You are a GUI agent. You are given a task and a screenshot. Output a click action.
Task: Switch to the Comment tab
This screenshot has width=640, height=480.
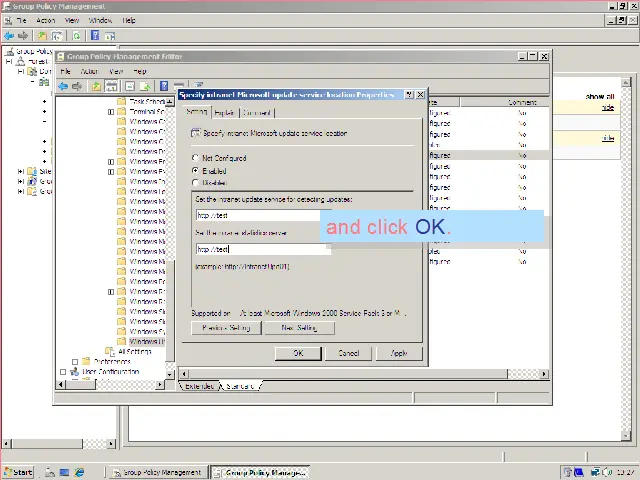click(x=257, y=113)
